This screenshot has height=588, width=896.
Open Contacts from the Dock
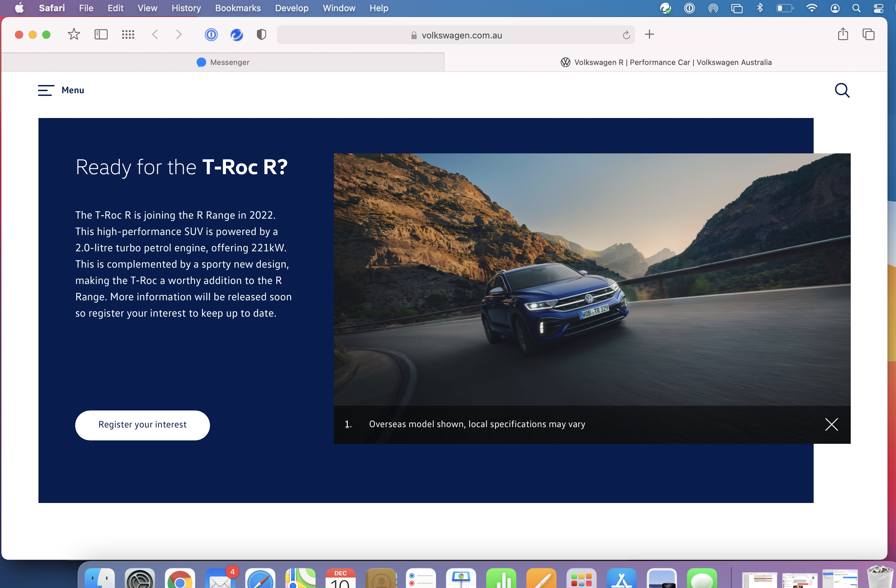point(381,578)
